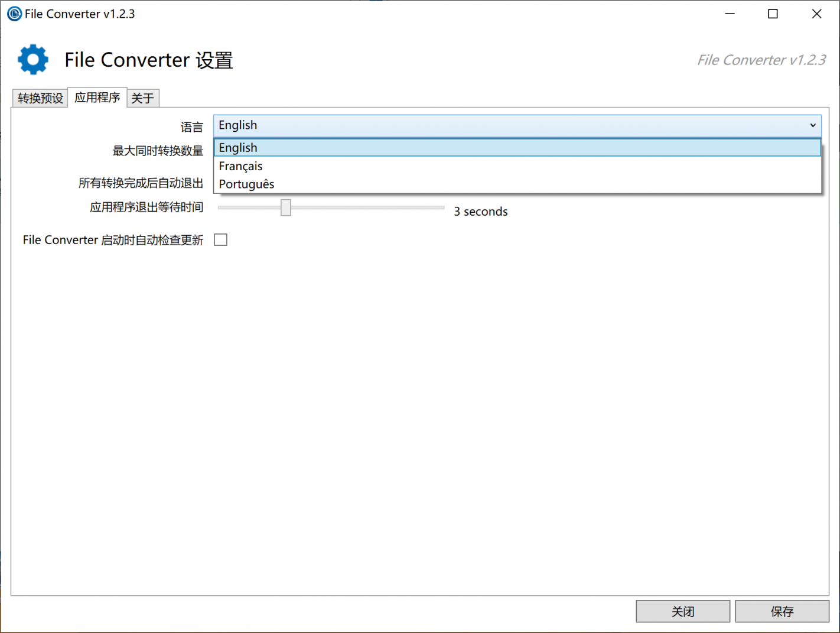The width and height of the screenshot is (840, 633).
Task: Click the blue gear settings icon
Action: (33, 60)
